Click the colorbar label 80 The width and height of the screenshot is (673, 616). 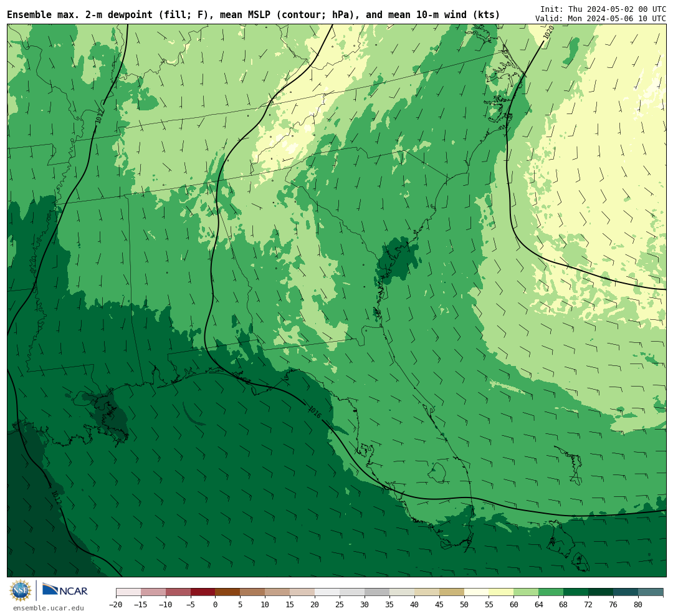[638, 604]
